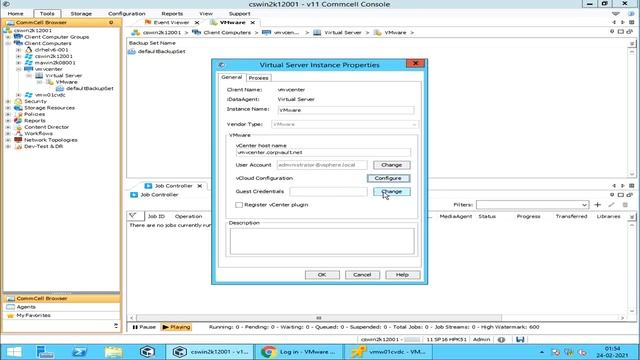Screen dimensions: 640x360
Task: Click Configure for vCloud Configuration
Action: pyautogui.click(x=388, y=178)
